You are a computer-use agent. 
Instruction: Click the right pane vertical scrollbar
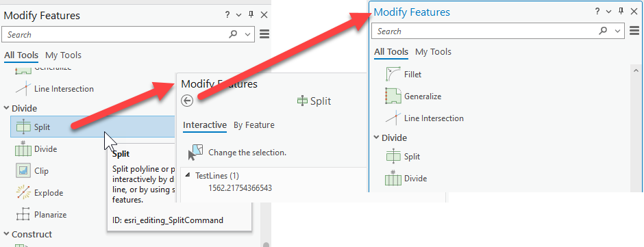pyautogui.click(x=636, y=127)
